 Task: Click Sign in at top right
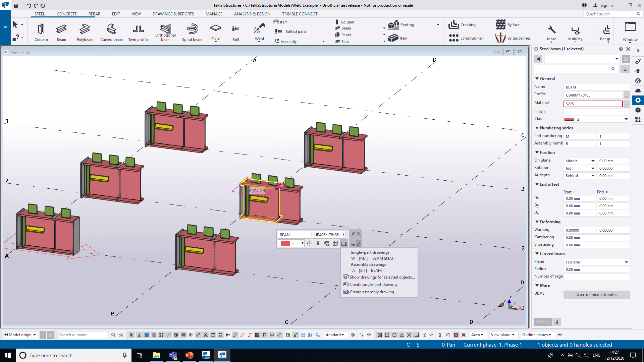(603, 5)
